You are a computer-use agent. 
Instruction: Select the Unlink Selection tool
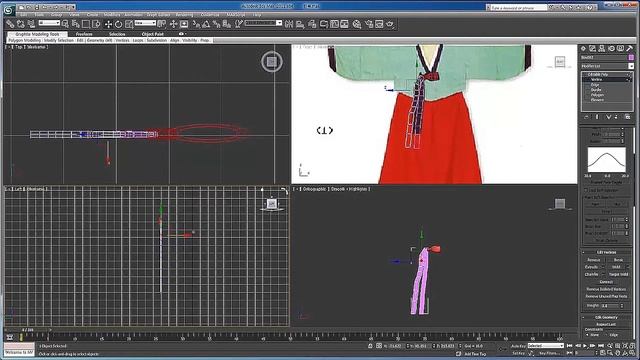point(20,24)
